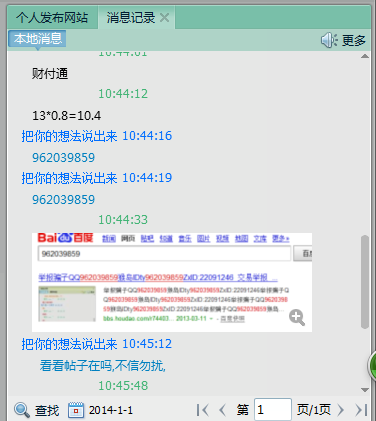Select the 消息记录 tab

point(131,17)
